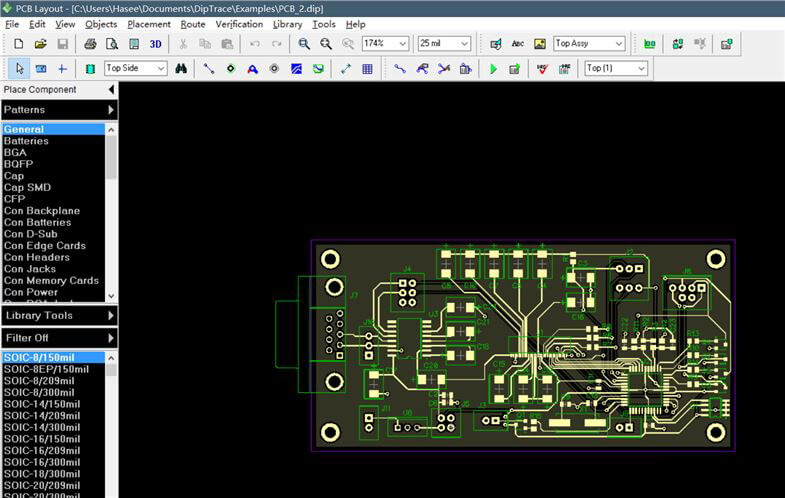Screen dimensions: 785x498
Task: Open the 3D preview button
Action: (x=156, y=44)
